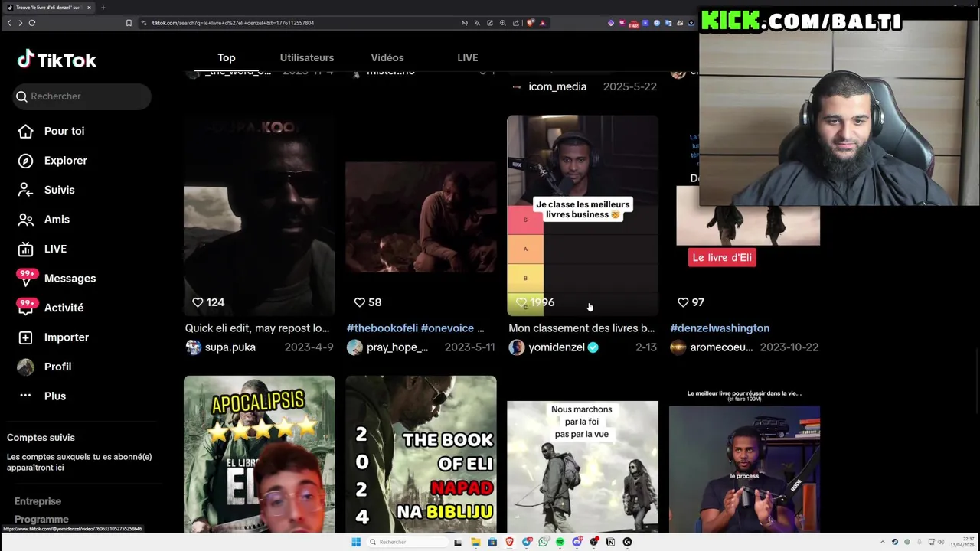Open Notion from the taskbar
Image resolution: width=980 pixels, height=551 pixels.
610,542
